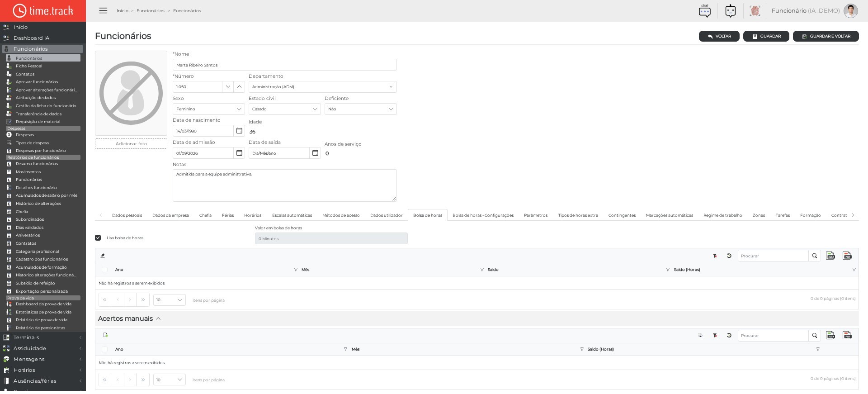
Task: Open the chat icon in the header
Action: point(704,11)
